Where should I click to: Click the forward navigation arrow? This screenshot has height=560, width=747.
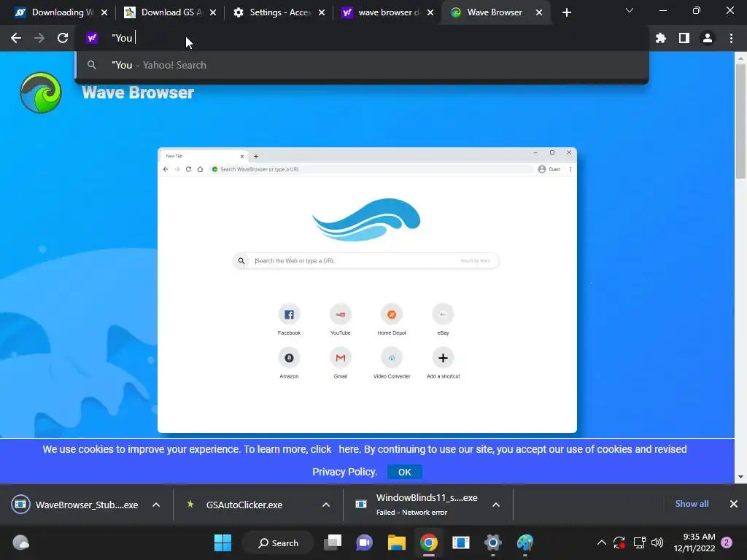39,38
